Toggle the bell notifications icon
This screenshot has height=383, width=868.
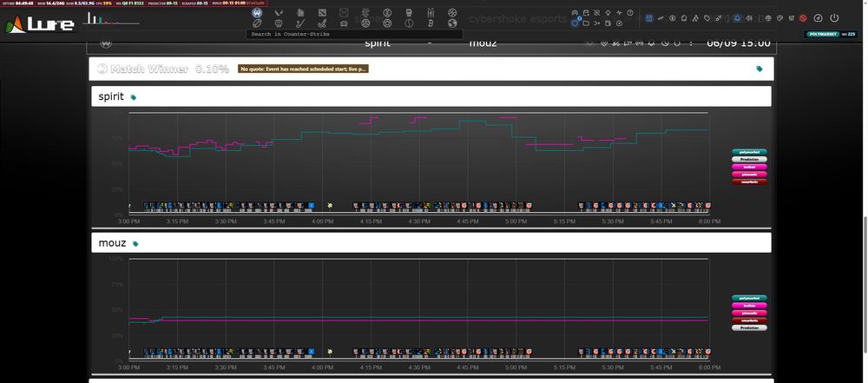pyautogui.click(x=737, y=17)
